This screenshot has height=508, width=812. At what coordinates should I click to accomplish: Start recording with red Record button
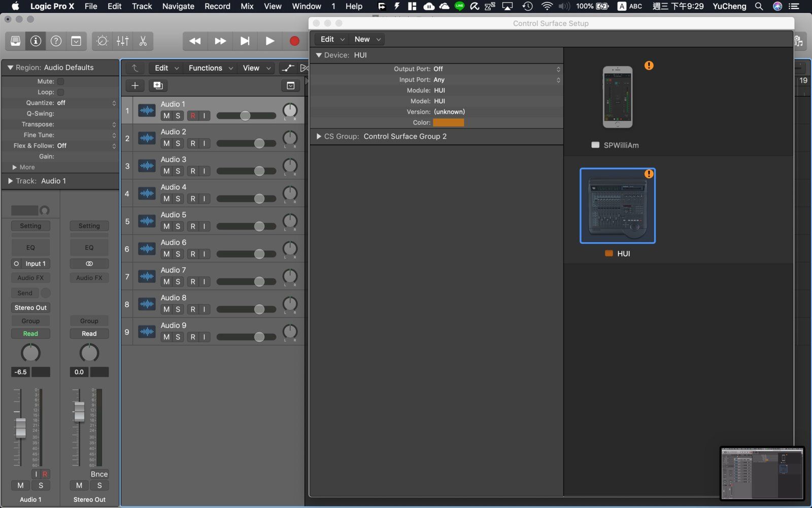point(294,41)
